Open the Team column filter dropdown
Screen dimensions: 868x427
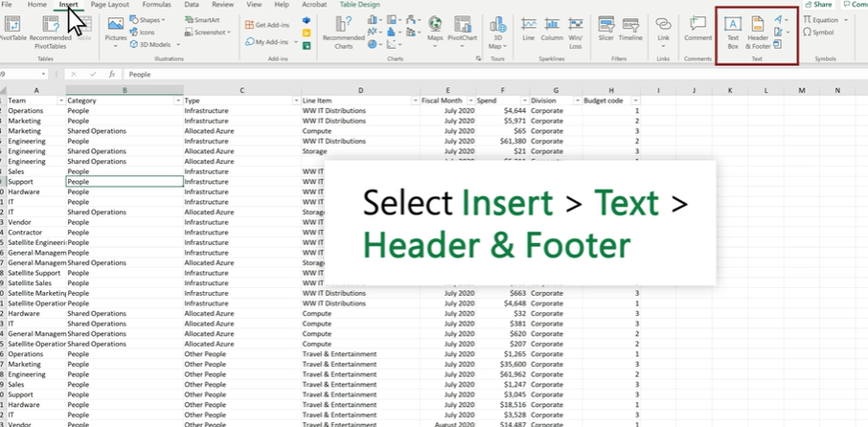coord(61,101)
